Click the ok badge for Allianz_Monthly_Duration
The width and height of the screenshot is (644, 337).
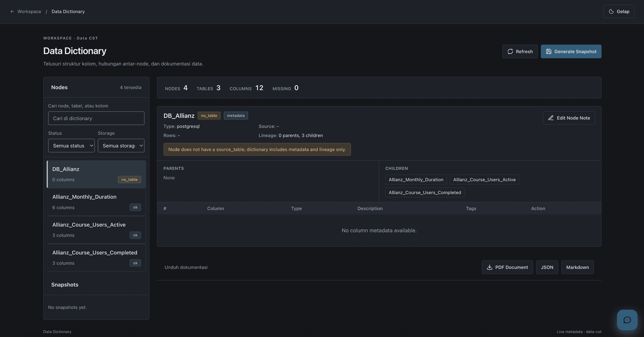click(135, 207)
